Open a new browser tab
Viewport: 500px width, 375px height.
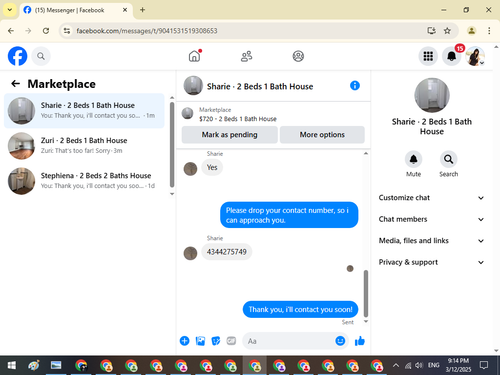click(x=142, y=10)
